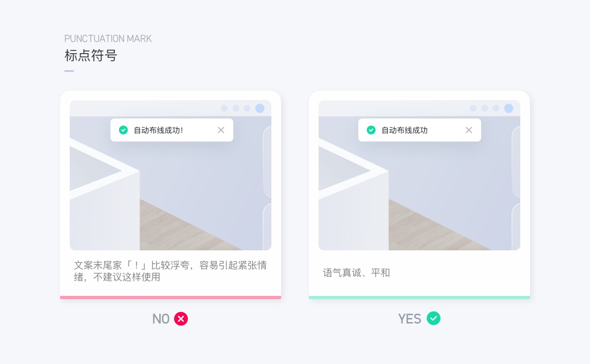Click the mint green bar under the YES card
The height and width of the screenshot is (364, 590).
tap(419, 298)
